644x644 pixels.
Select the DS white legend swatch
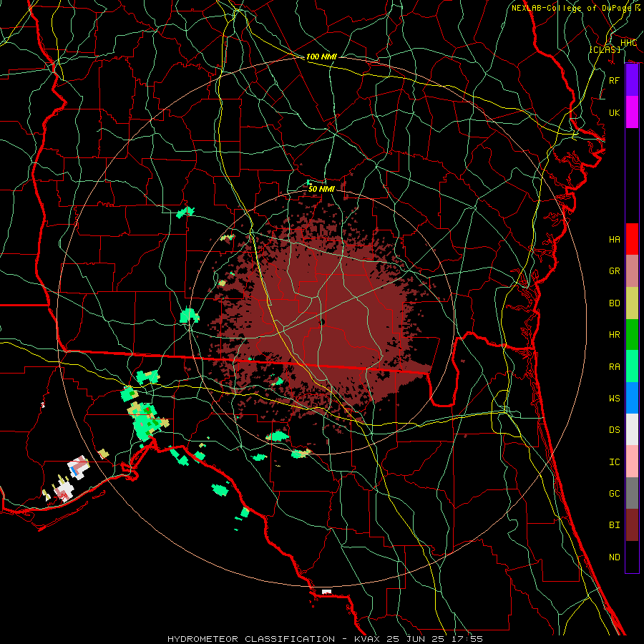tap(632, 429)
